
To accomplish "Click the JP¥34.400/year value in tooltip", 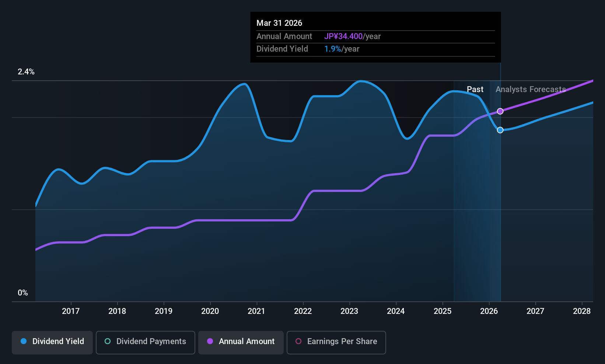I will [x=352, y=36].
